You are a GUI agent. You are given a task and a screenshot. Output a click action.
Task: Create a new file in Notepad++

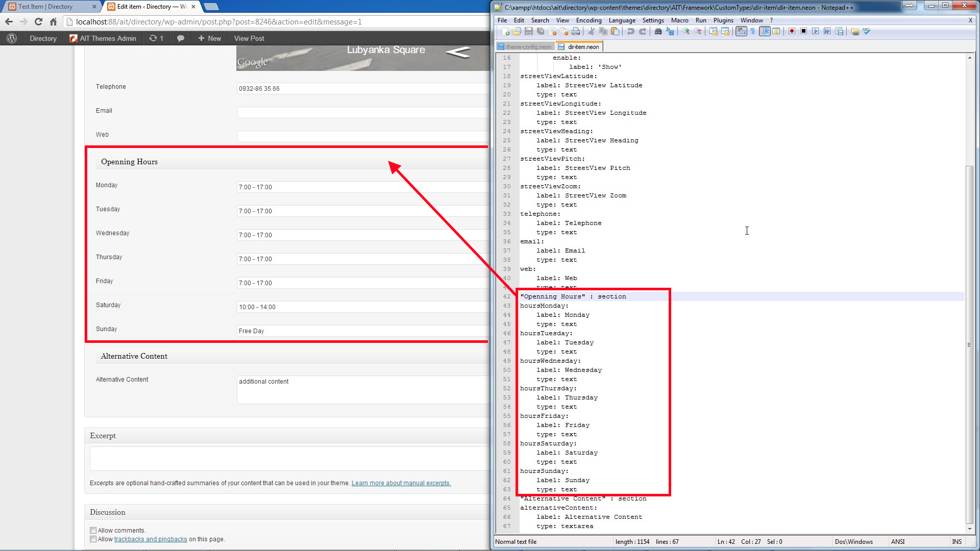(505, 31)
